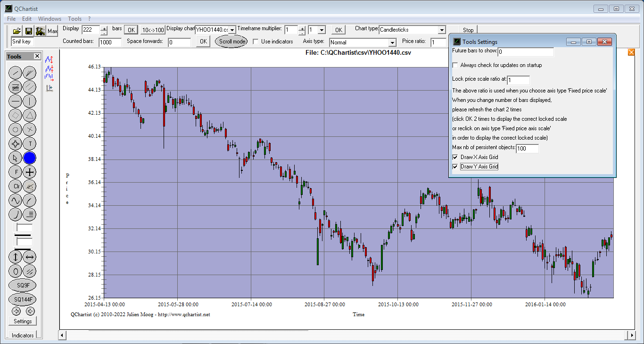Click the Stop button
644x344 pixels.
468,30
